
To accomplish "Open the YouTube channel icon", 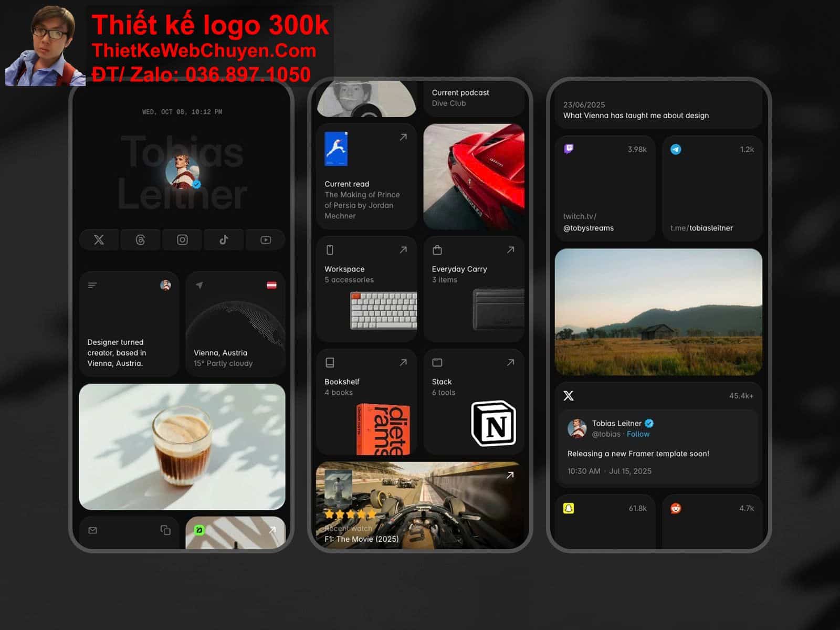I will [x=266, y=240].
